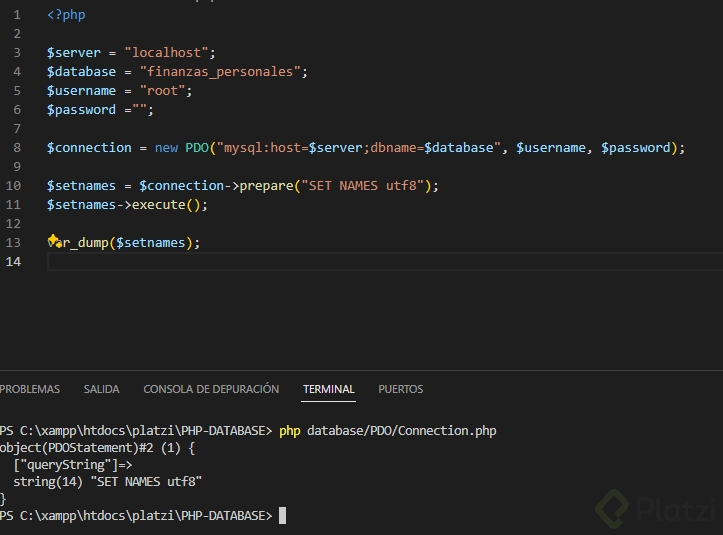Click the "finanzas_personales" database string
The image size is (723, 535).
220,71
